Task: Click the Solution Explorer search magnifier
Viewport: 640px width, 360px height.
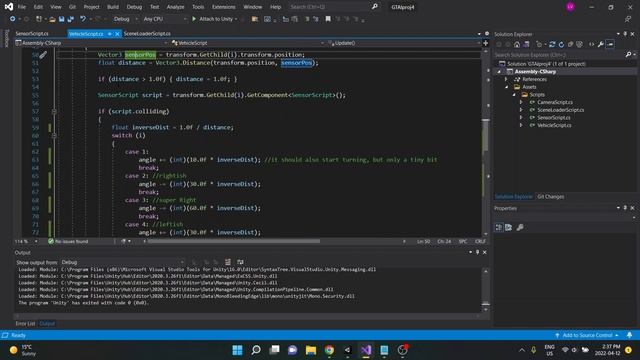Action: coord(629,54)
